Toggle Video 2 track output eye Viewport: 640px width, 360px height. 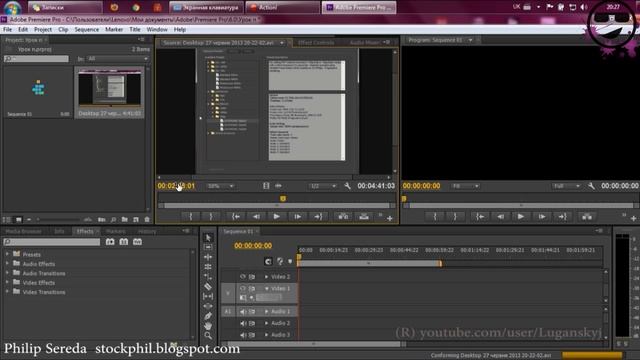tap(243, 277)
